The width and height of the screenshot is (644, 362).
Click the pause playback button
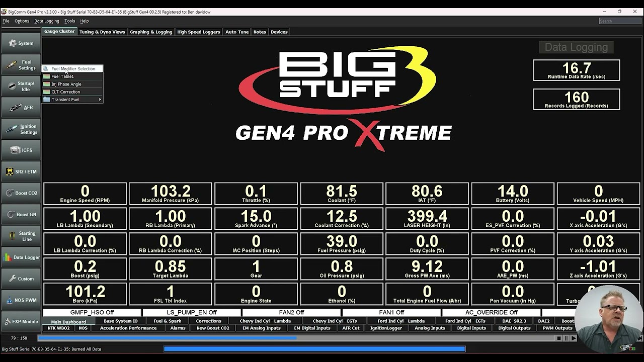pyautogui.click(x=566, y=338)
